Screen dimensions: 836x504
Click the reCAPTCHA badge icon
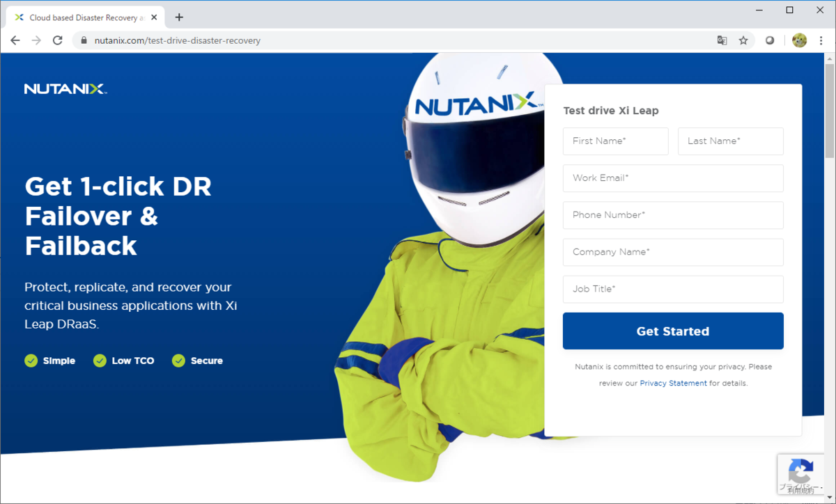tap(801, 471)
